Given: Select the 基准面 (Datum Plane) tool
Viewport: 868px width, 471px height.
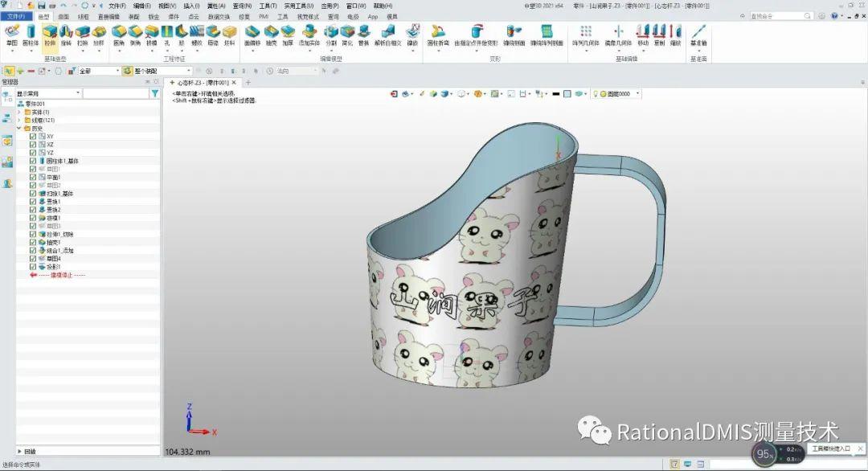Looking at the screenshot, I should 698,35.
